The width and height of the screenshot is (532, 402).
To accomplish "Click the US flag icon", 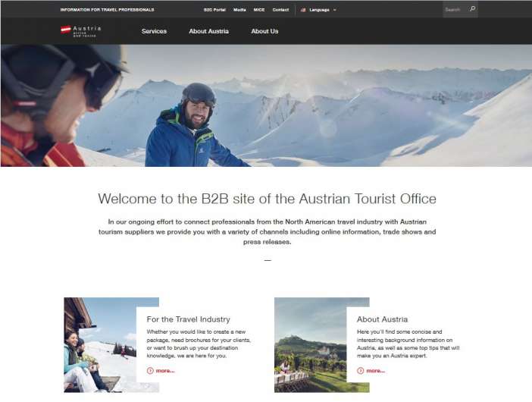I will point(303,10).
